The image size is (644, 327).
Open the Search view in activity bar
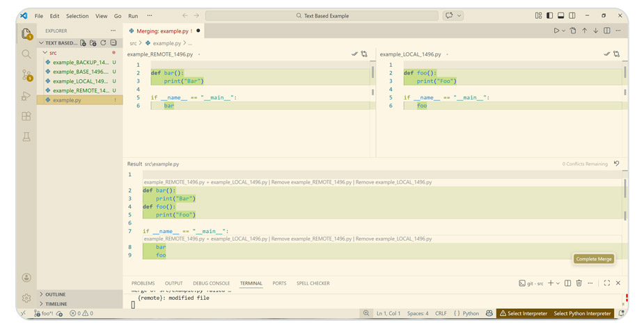coord(26,54)
